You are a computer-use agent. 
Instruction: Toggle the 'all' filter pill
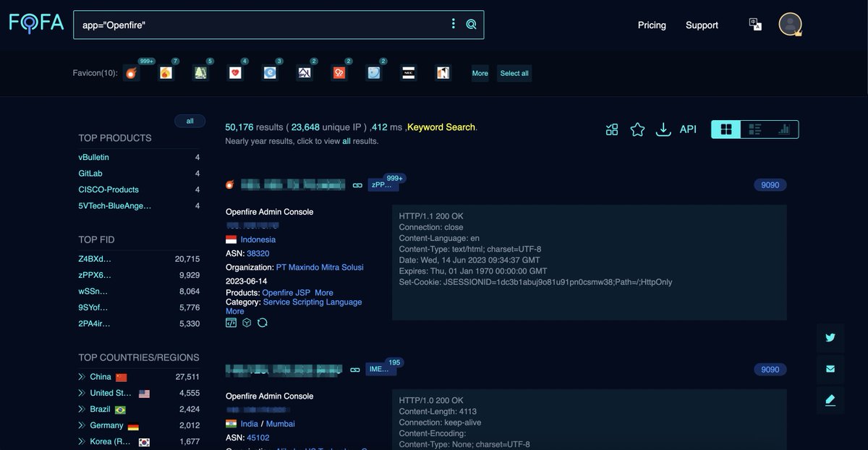tap(190, 121)
